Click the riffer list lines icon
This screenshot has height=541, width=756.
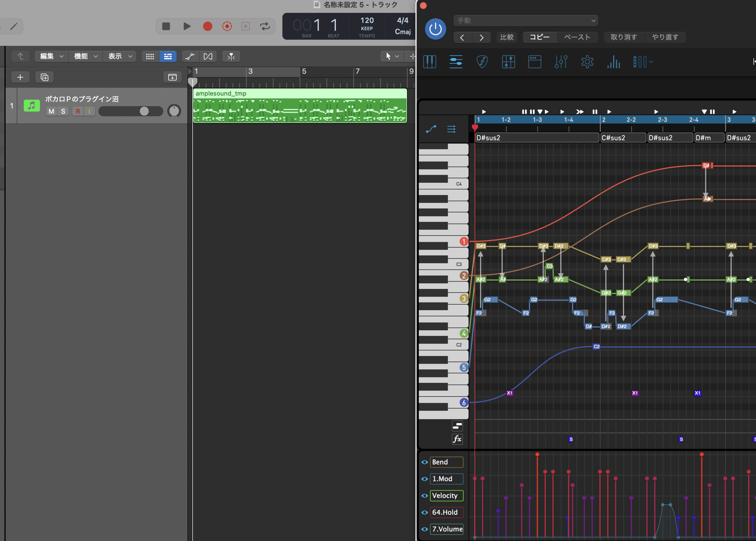click(x=451, y=129)
